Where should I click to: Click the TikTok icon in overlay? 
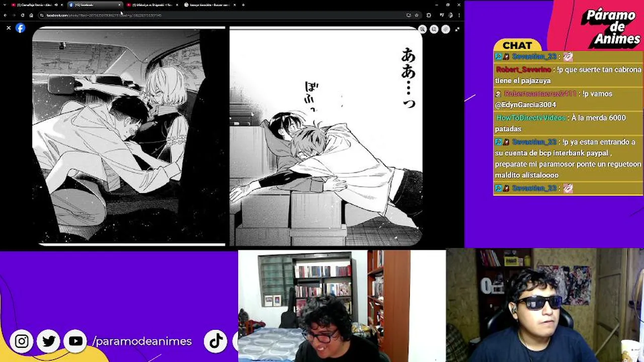(x=216, y=341)
